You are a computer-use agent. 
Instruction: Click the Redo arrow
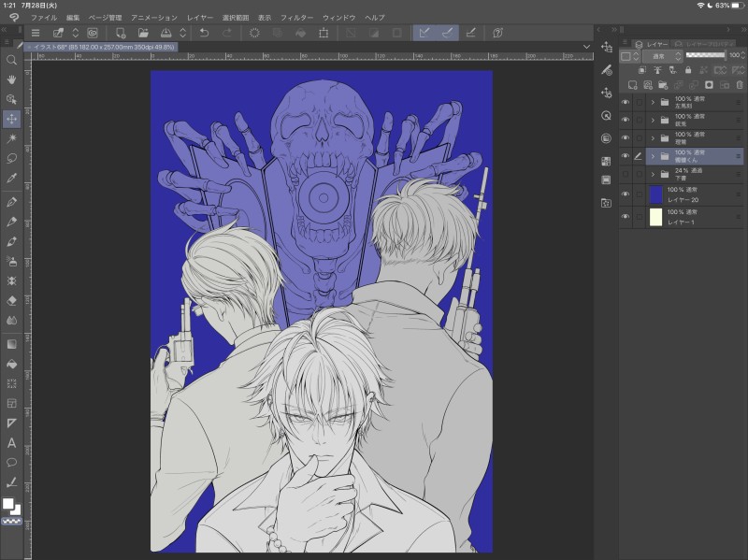pos(227,33)
